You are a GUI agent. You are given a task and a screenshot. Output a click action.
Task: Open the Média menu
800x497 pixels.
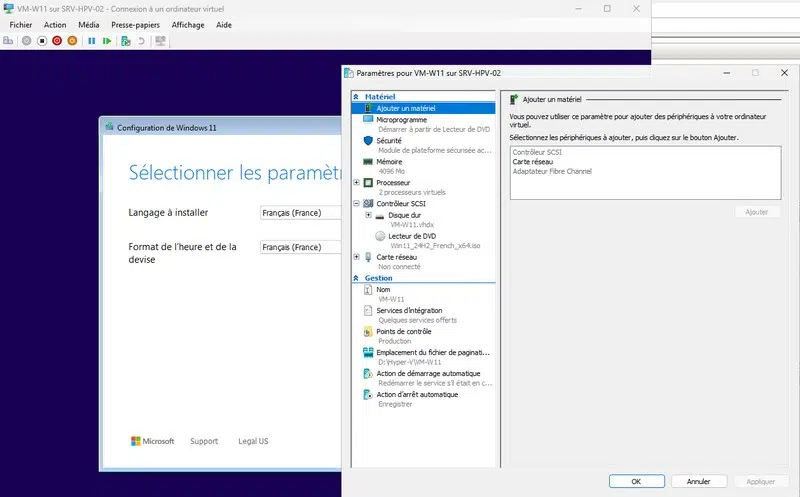(x=89, y=24)
